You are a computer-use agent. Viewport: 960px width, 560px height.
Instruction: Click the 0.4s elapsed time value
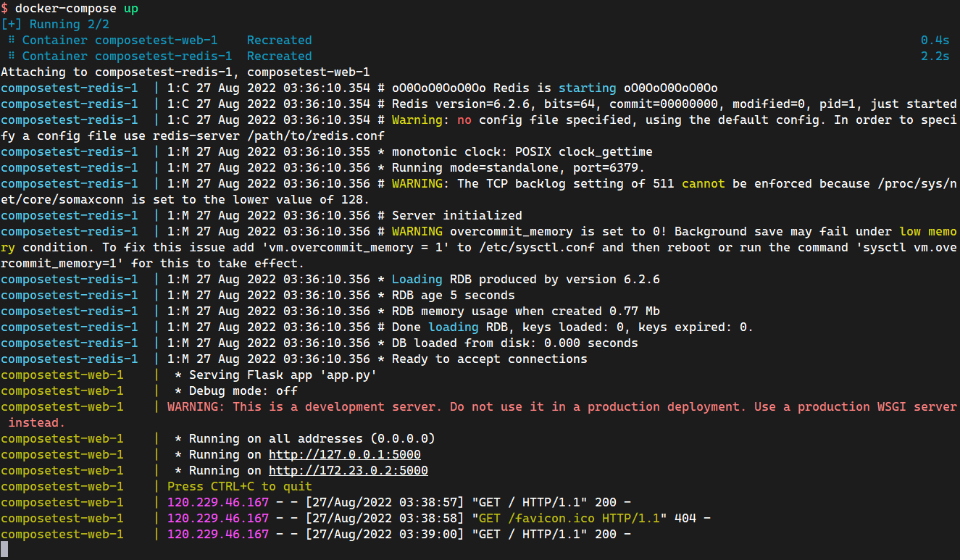coord(935,41)
